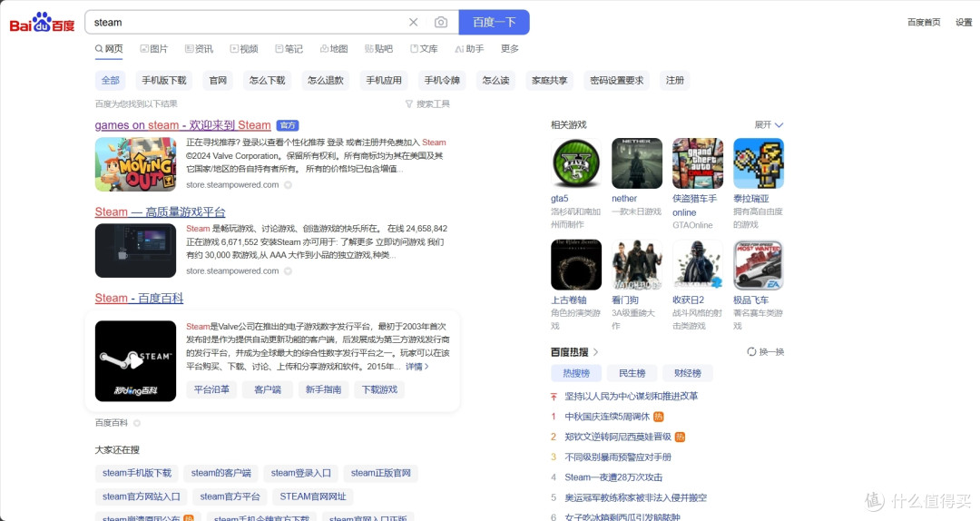Clear the search box with the X icon
980x521 pixels.
tap(413, 23)
